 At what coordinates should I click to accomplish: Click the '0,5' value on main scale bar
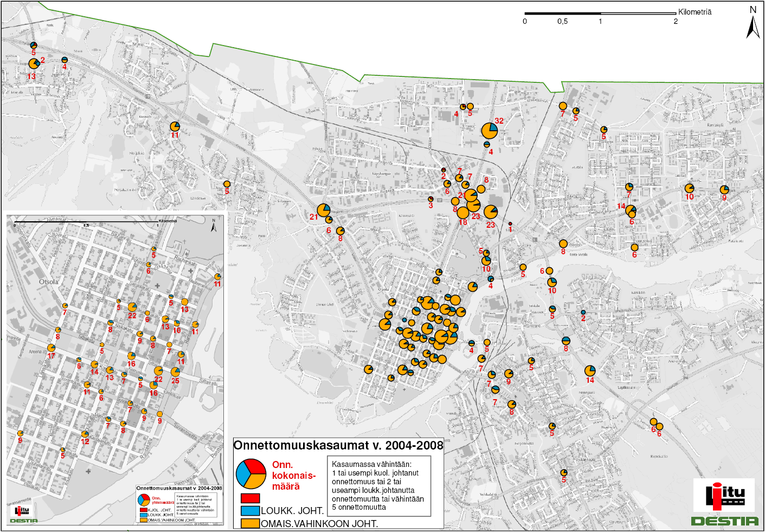(x=562, y=22)
